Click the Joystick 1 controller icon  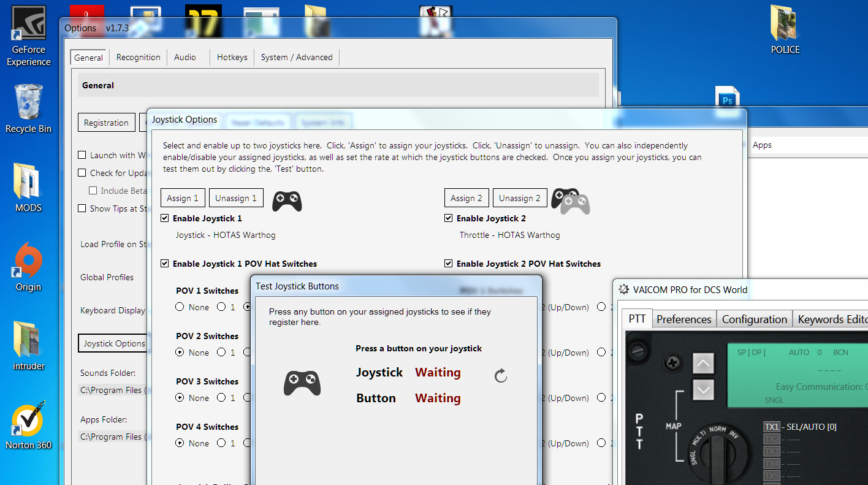coord(287,200)
